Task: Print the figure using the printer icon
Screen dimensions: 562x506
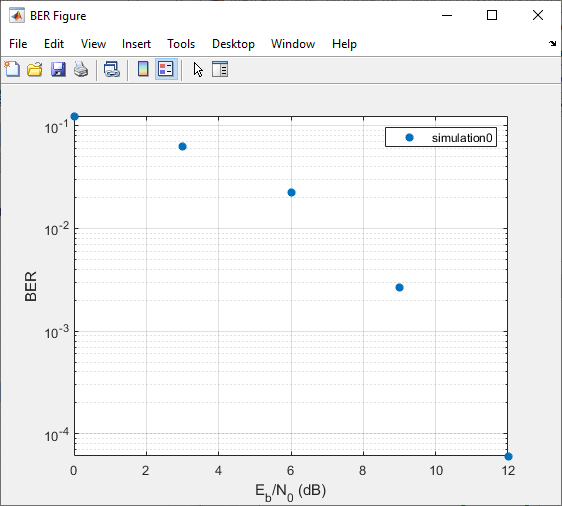Action: (81, 69)
